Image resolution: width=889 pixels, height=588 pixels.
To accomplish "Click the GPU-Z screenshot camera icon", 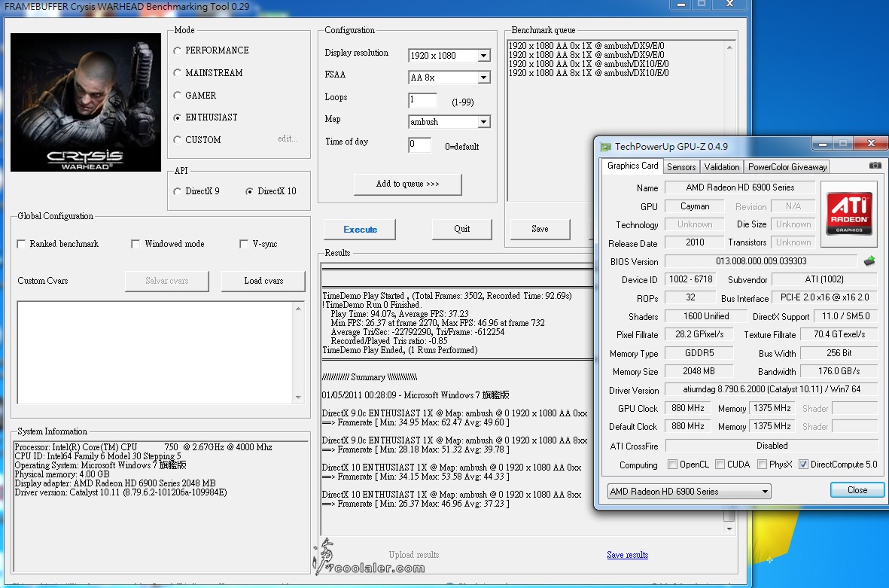I will point(875,166).
